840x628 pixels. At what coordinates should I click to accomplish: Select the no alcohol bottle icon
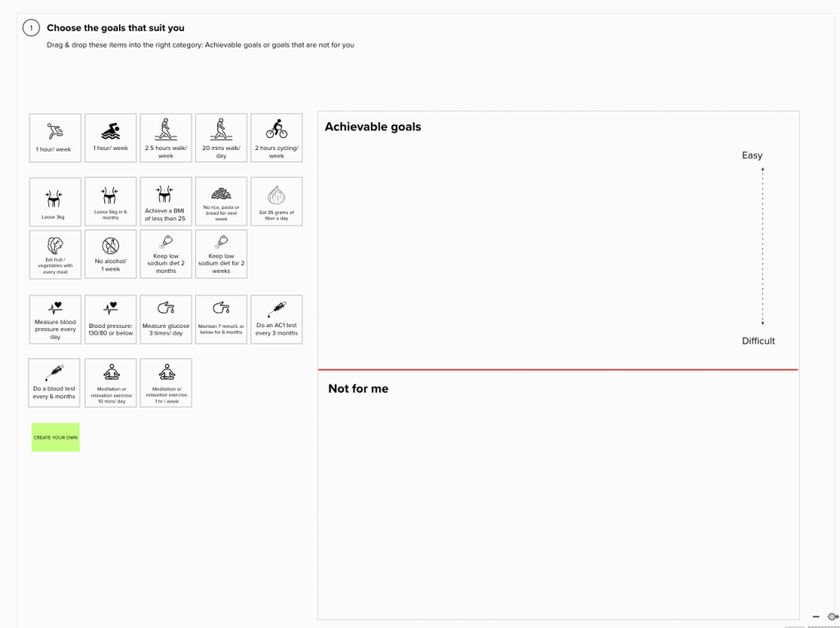(111, 245)
